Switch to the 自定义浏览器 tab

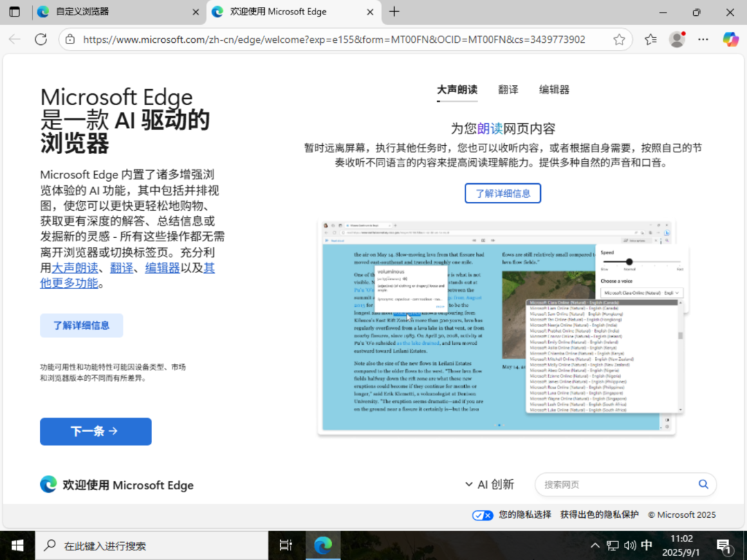[118, 12]
